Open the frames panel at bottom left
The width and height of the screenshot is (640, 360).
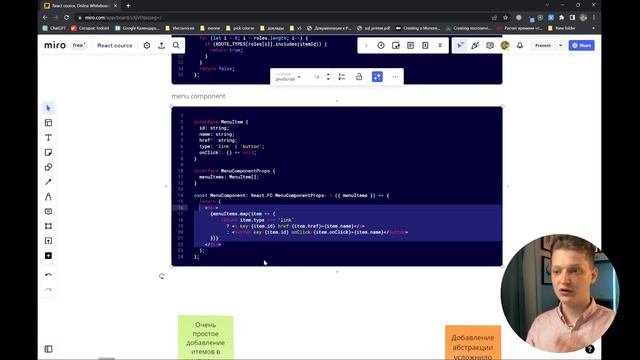pyautogui.click(x=48, y=349)
